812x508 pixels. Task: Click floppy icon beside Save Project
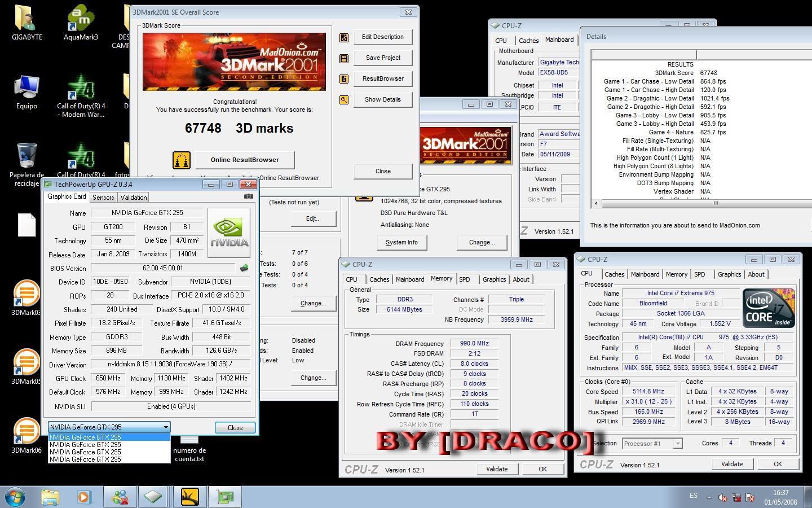tap(344, 58)
